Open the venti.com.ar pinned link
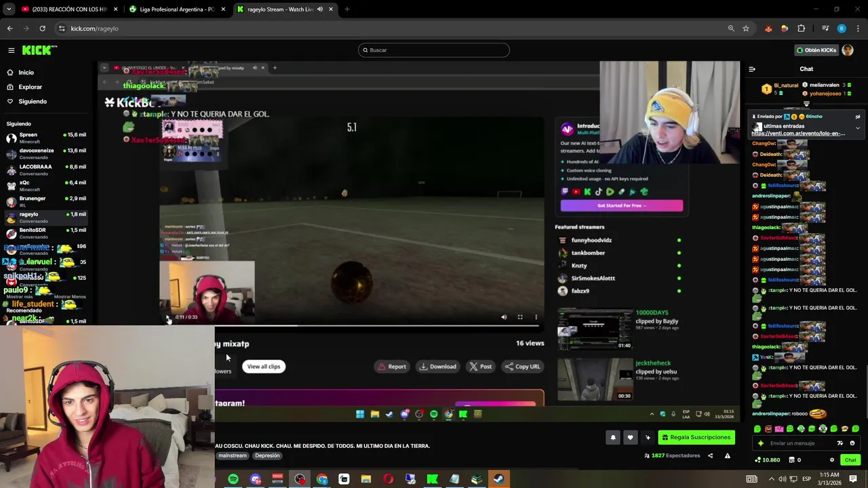Screen dimensions: 868x488 click(x=798, y=134)
